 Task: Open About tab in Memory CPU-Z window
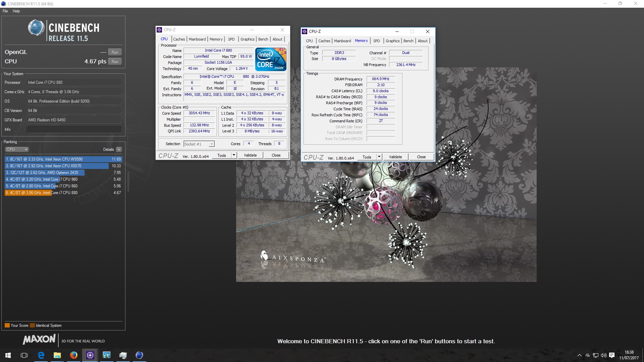coord(423,41)
